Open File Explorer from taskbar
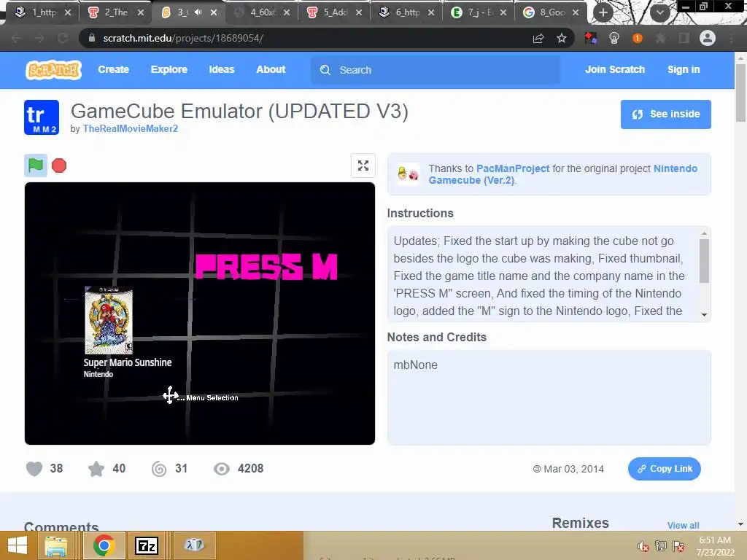The image size is (747, 560). tap(55, 545)
